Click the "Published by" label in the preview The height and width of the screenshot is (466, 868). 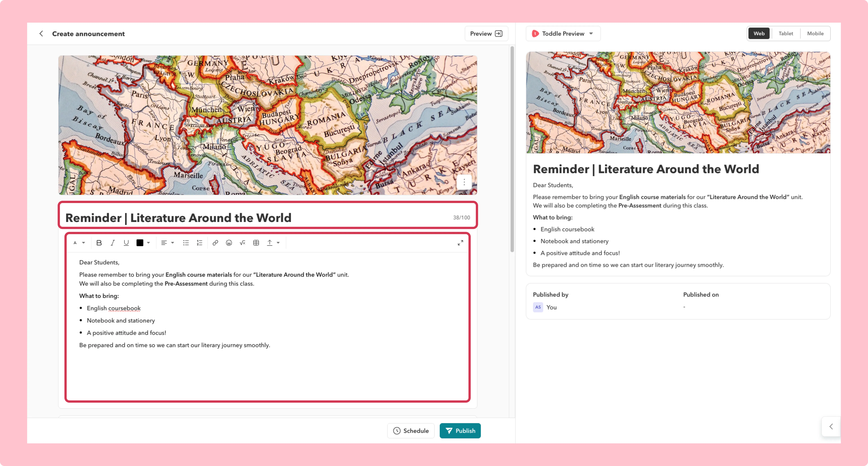[x=551, y=294]
